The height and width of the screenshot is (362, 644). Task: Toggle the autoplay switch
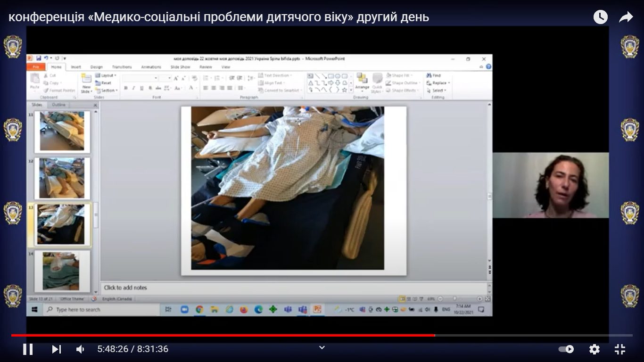[x=566, y=349]
